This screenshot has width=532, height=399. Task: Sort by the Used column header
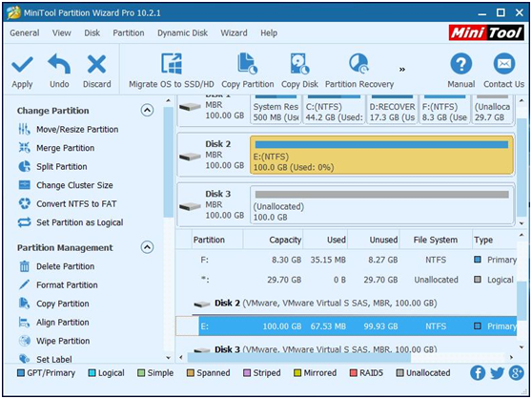pos(326,240)
